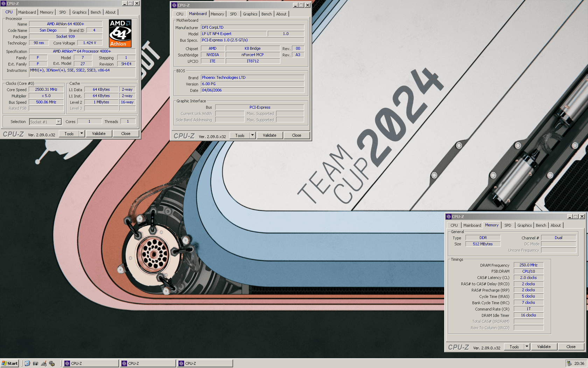The height and width of the screenshot is (368, 588).
Task: Click Validate in the CPU-tab window
Action: point(99,134)
